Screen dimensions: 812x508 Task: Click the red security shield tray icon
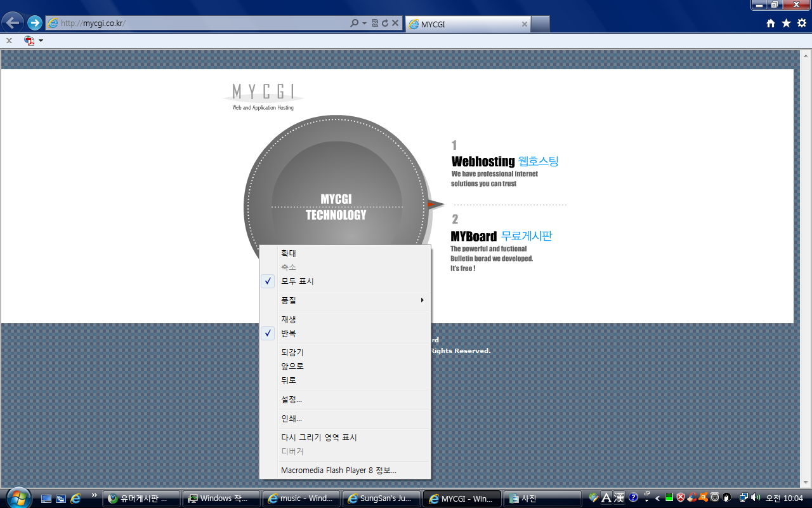pyautogui.click(x=681, y=498)
